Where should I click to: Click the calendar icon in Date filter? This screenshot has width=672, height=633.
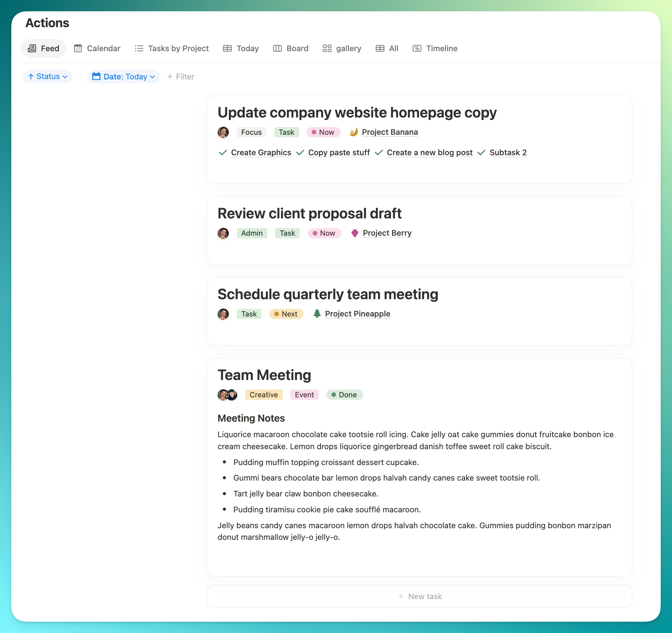[96, 77]
